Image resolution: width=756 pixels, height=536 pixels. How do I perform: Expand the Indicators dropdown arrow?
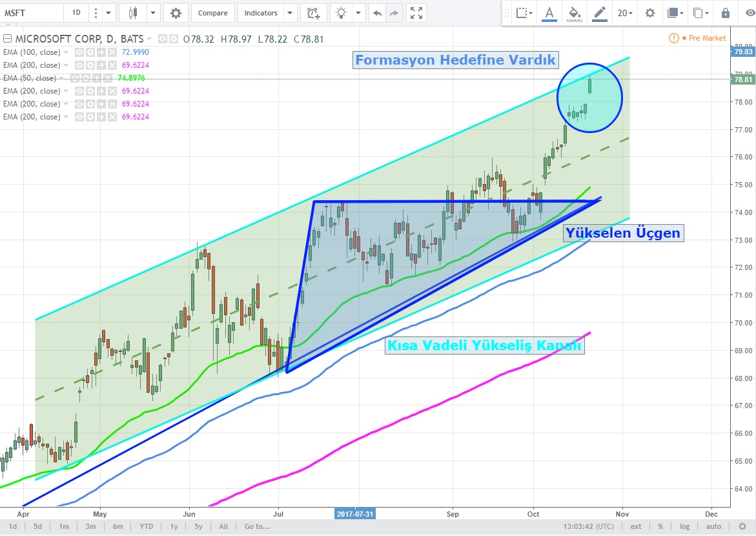coord(291,13)
